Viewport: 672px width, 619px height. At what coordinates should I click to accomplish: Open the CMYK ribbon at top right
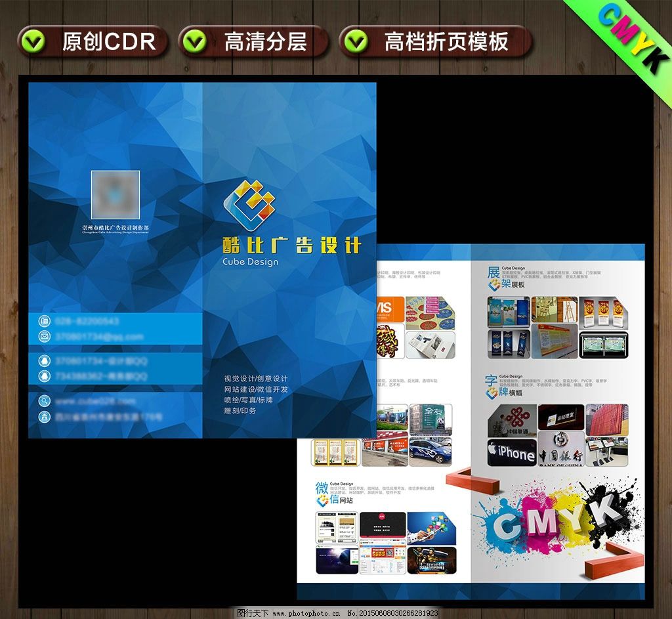click(632, 36)
